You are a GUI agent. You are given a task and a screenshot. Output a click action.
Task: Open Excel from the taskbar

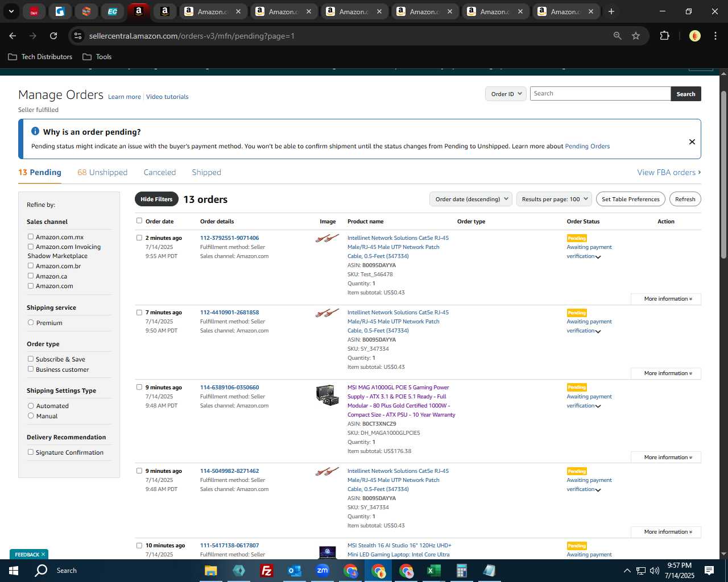(x=434, y=571)
